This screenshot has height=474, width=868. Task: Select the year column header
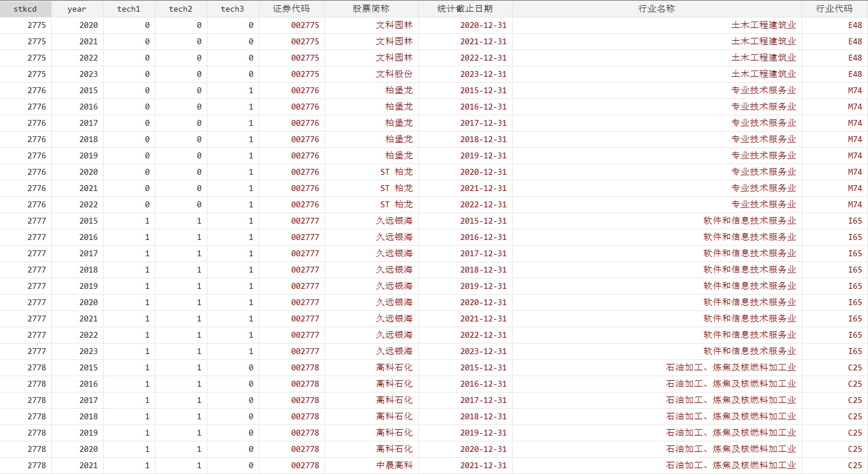pyautogui.click(x=77, y=9)
